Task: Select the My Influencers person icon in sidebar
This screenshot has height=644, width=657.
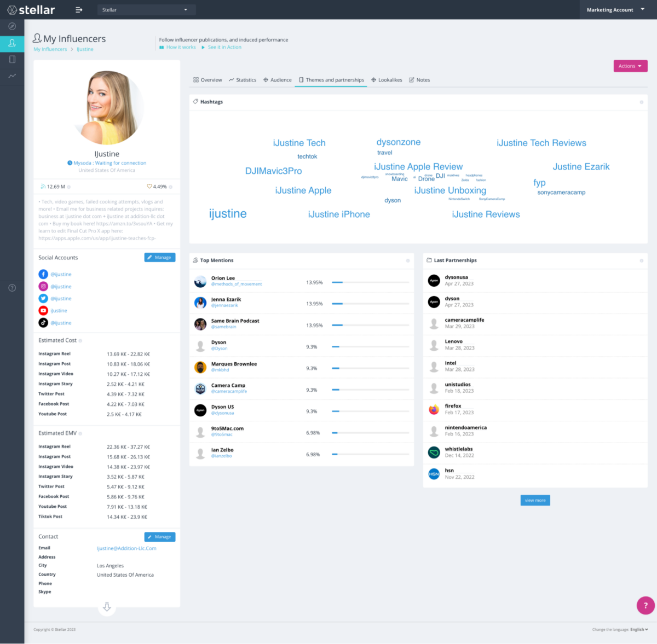Action: [12, 43]
